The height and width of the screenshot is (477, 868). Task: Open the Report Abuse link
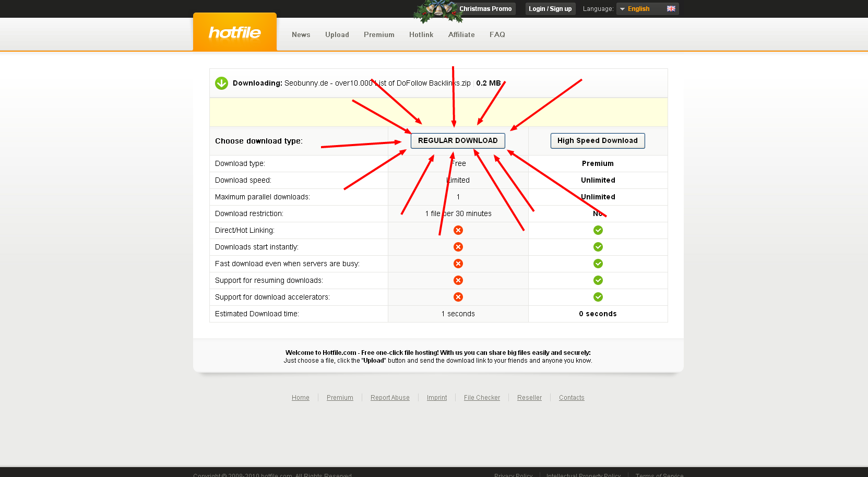[390, 398]
